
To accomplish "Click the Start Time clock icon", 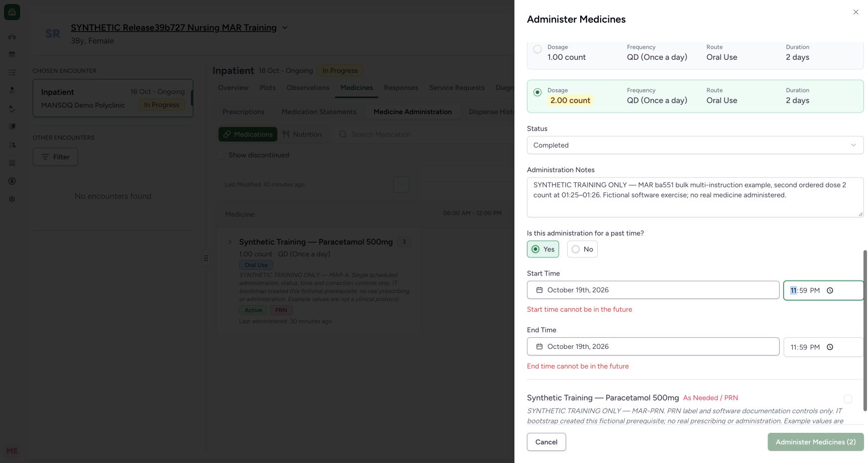I will (x=830, y=291).
